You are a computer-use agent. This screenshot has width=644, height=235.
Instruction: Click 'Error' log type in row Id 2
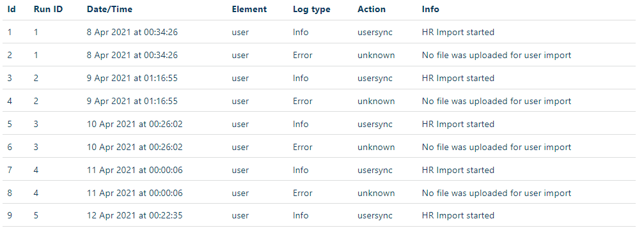(302, 55)
